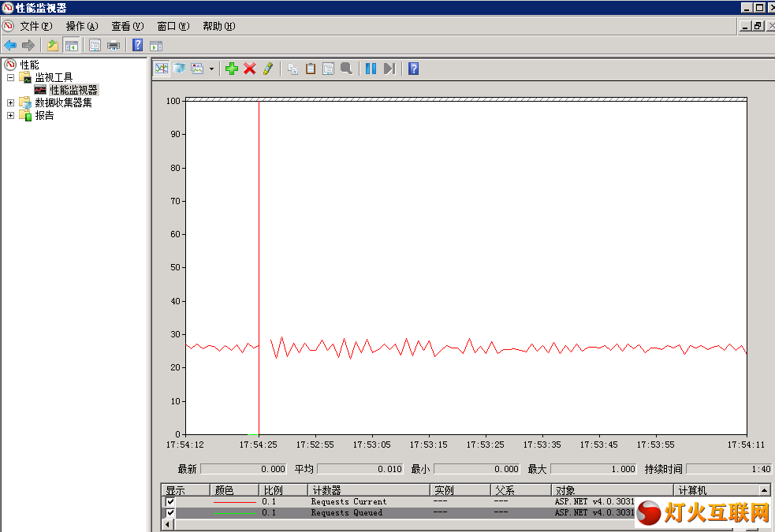Viewport: 775px width, 532px height.
Task: Toggle the highlight pen tool
Action: (x=268, y=69)
